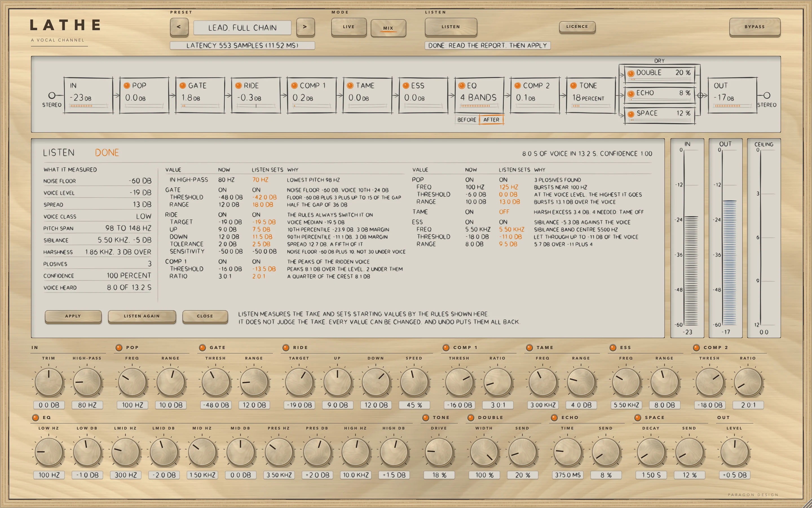The height and width of the screenshot is (508, 812).
Task: Open the preset name LEAD, FULL CHAIN selector
Action: click(242, 28)
